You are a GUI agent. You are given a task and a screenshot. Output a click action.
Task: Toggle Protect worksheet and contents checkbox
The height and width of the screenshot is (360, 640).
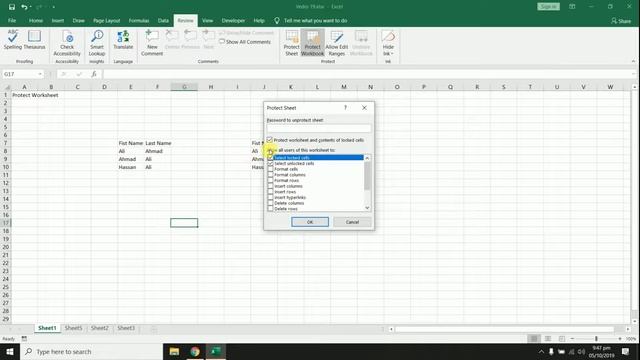coord(270,140)
